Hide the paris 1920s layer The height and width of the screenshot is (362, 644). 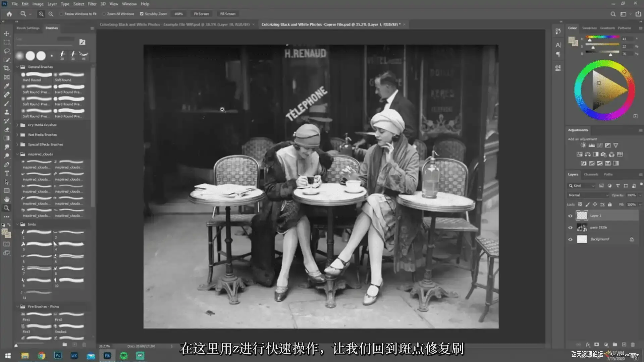tap(570, 228)
